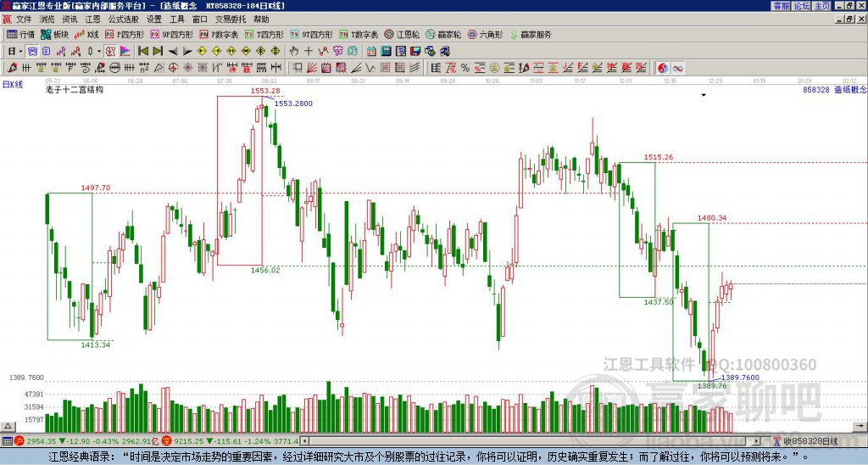Click the 1456.02 level label

tap(265, 271)
